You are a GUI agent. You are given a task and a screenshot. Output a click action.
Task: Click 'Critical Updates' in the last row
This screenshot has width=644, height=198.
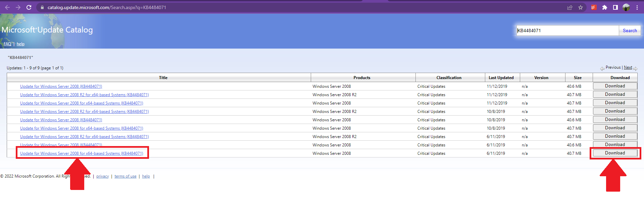point(431,153)
